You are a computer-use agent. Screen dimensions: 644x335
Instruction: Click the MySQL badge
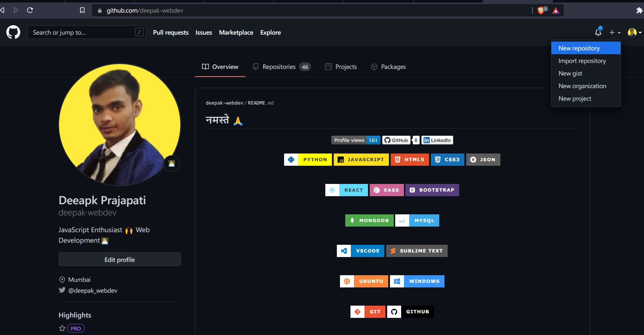pos(417,220)
